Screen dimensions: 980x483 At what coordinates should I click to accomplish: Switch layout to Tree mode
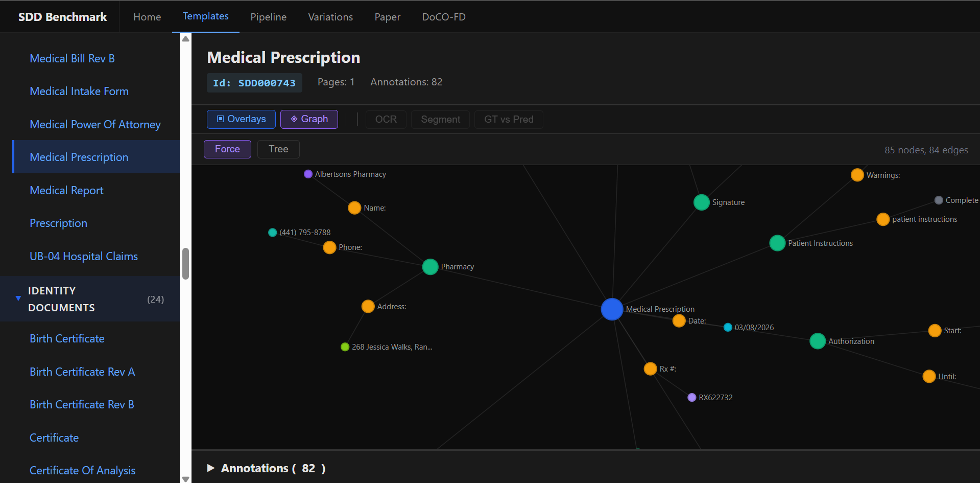278,149
